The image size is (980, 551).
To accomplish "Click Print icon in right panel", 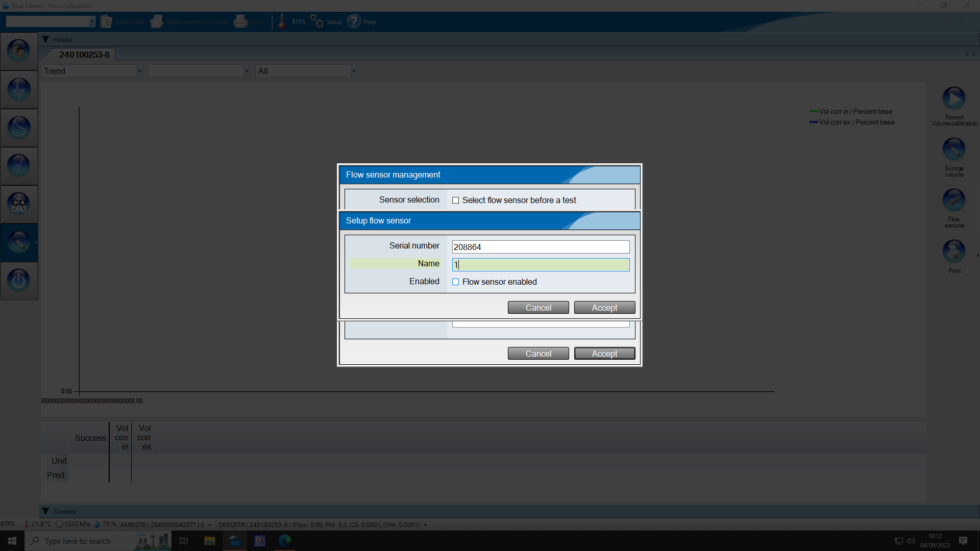I will [953, 251].
